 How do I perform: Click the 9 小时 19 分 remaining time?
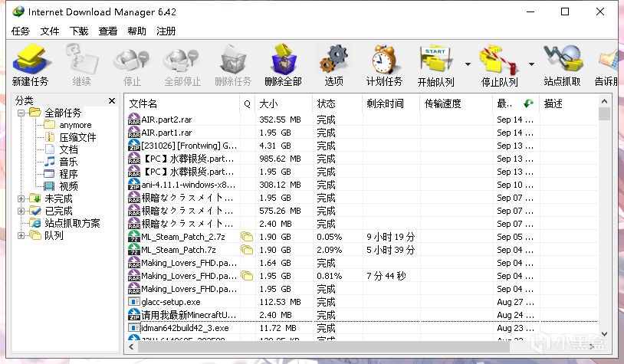click(390, 237)
